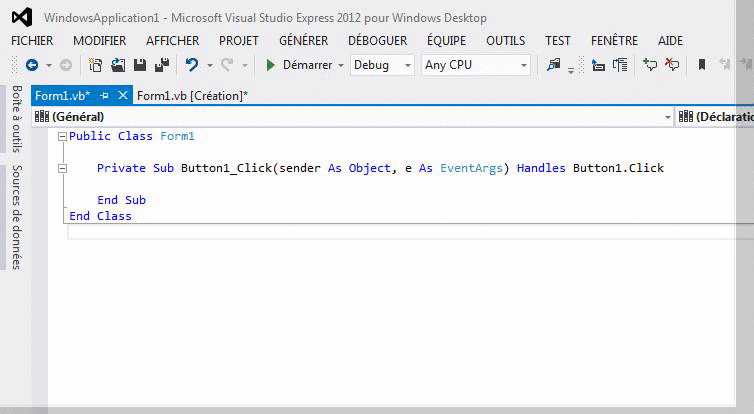Click 'Button1_Click' in the code editor

pos(226,168)
